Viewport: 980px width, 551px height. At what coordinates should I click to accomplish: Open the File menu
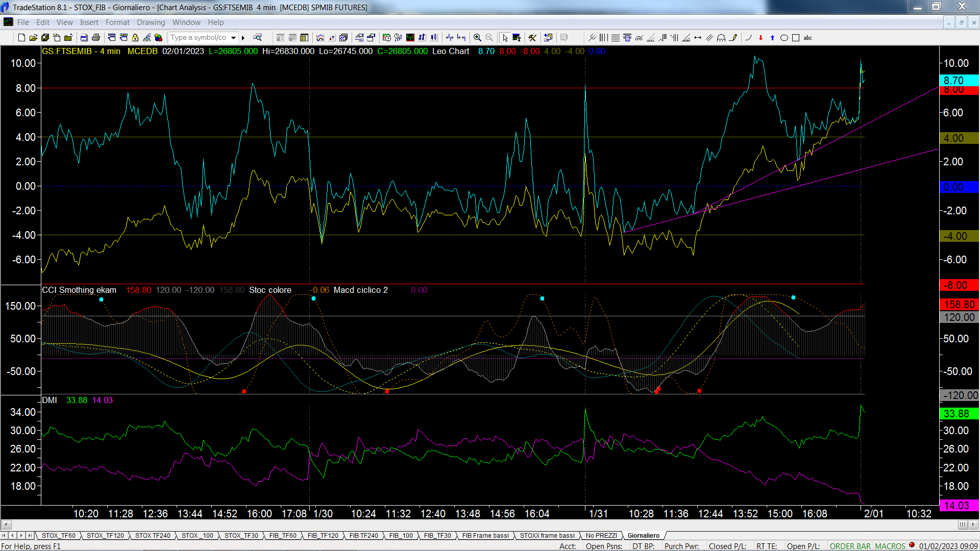[23, 22]
